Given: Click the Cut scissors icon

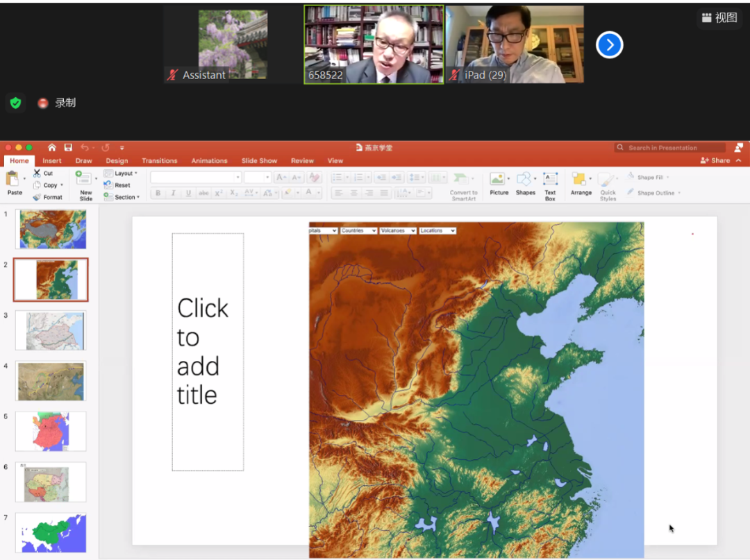Looking at the screenshot, I should pyautogui.click(x=37, y=173).
